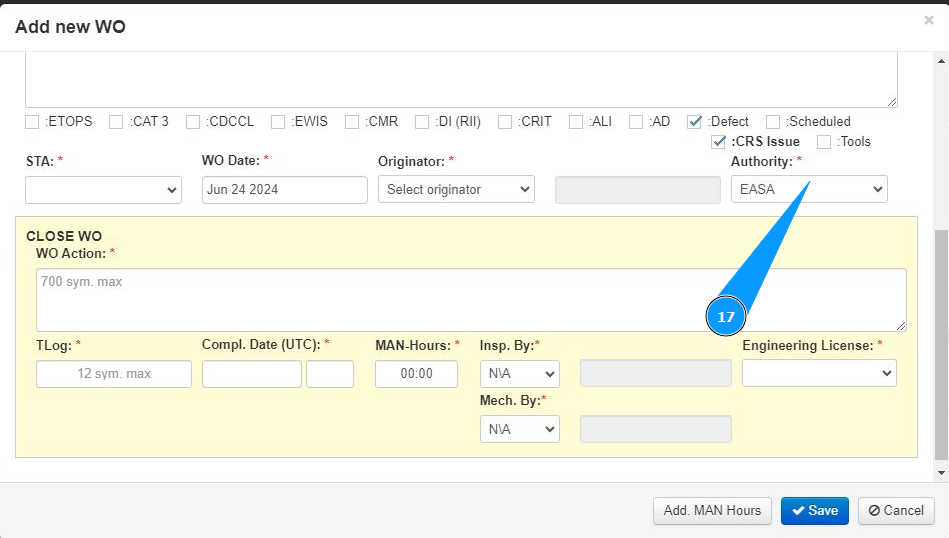The width and height of the screenshot is (949, 538).
Task: Uncheck the CRS Issue checkbox
Action: [x=718, y=142]
